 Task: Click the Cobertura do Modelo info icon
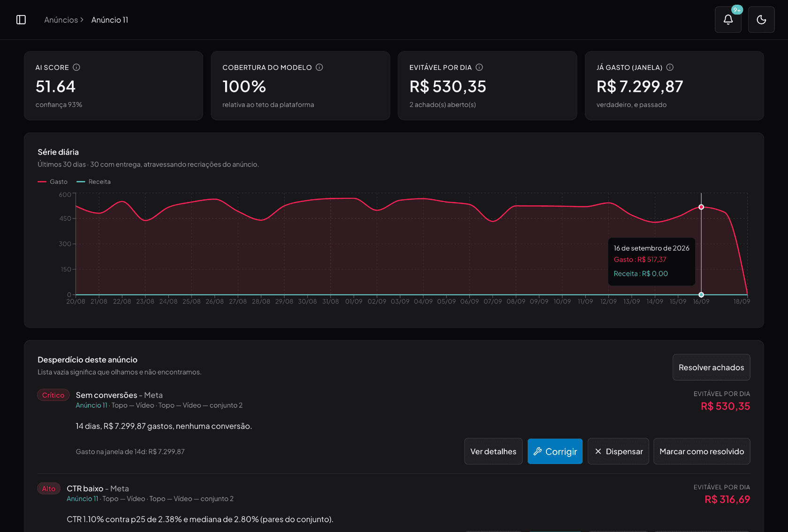point(319,67)
